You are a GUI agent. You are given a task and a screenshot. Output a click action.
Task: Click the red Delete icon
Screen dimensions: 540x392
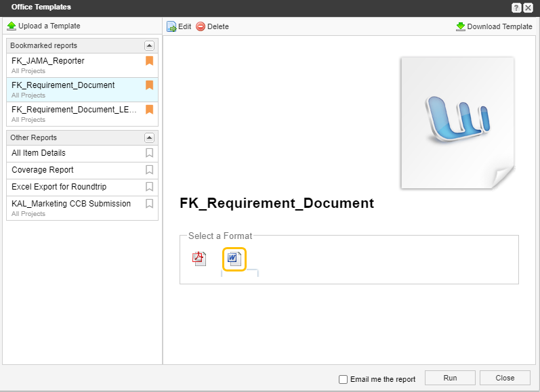(x=201, y=26)
